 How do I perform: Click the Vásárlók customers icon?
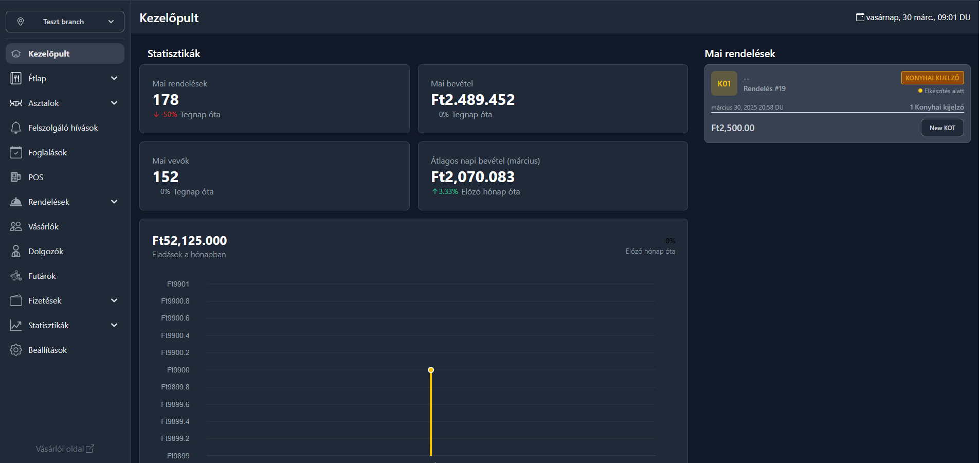[x=16, y=226]
